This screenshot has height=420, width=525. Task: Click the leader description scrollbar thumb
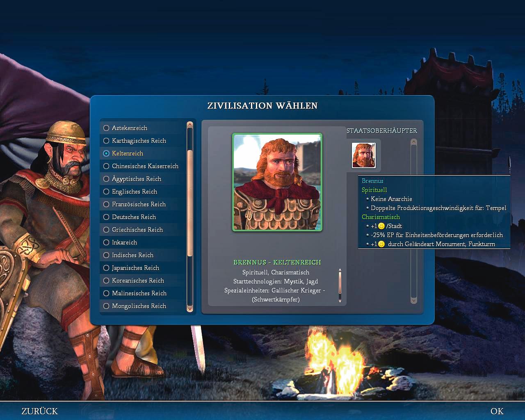point(340,283)
